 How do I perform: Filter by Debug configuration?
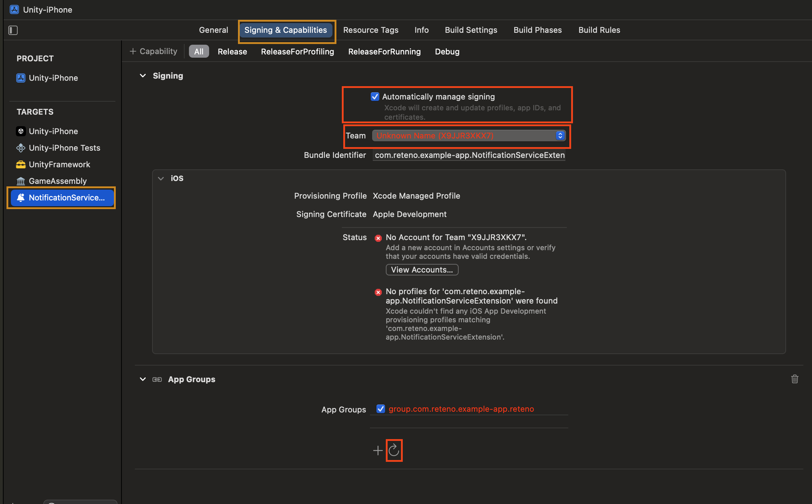click(447, 52)
